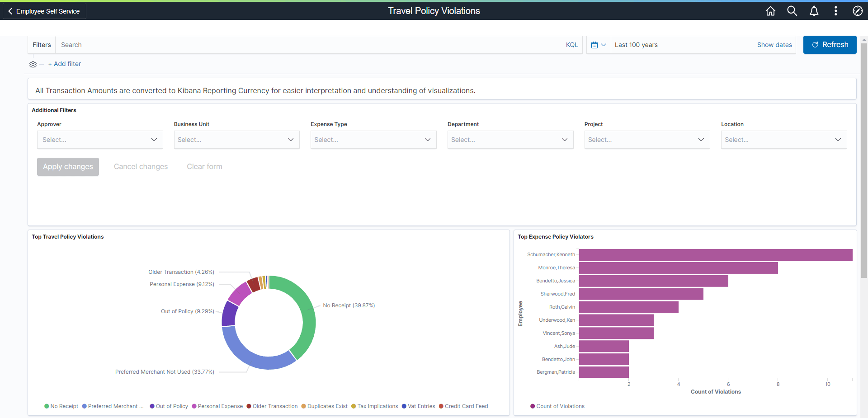The width and height of the screenshot is (868, 418).
Task: Open global search magnifier icon
Action: pyautogui.click(x=792, y=11)
